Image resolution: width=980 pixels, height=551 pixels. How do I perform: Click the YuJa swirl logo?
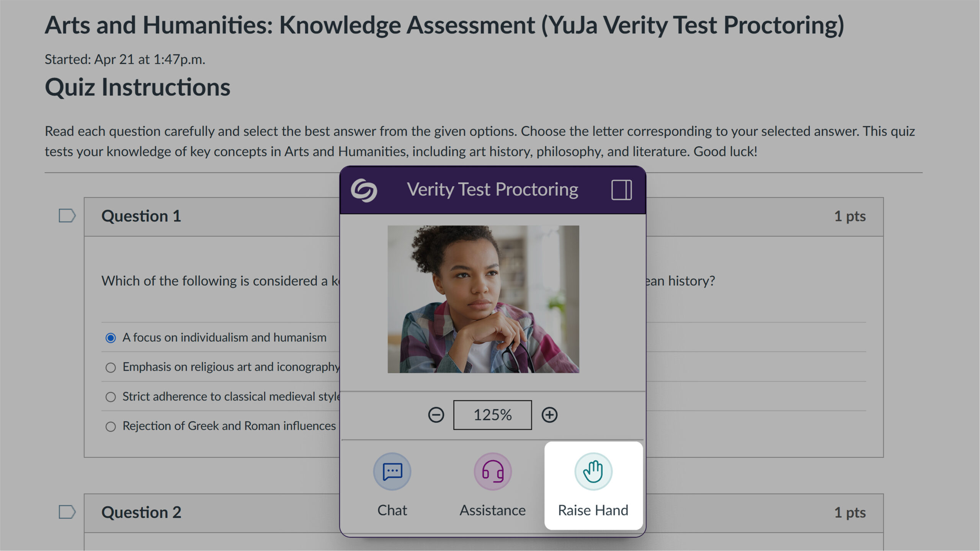tap(364, 190)
